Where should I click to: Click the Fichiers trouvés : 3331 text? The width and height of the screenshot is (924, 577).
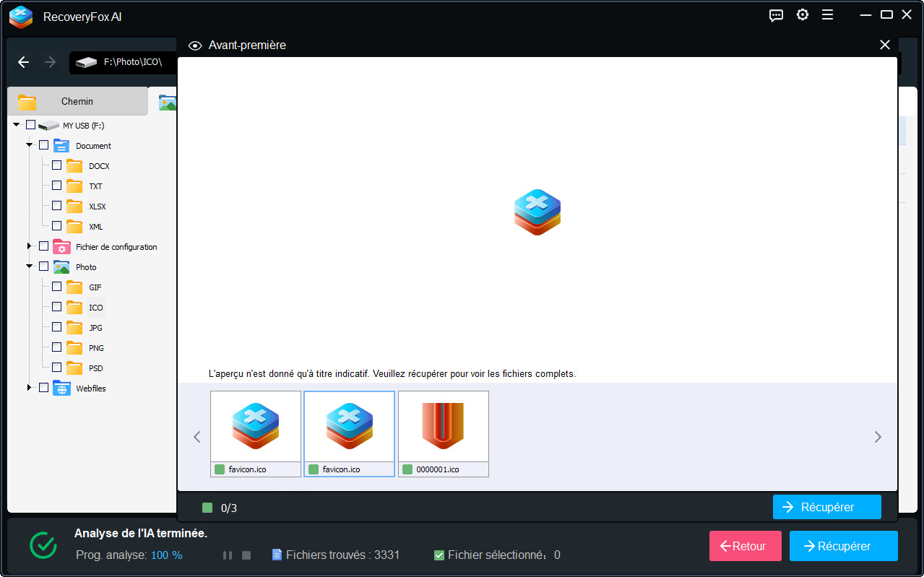point(342,555)
